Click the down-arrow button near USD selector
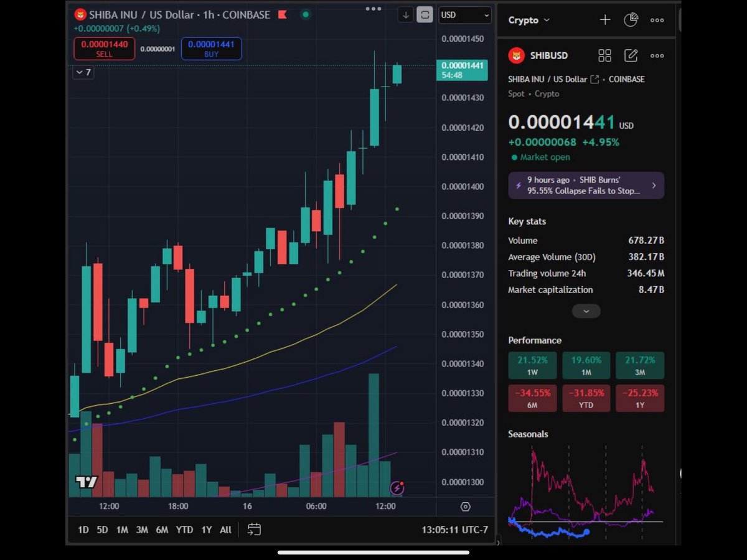 click(406, 15)
